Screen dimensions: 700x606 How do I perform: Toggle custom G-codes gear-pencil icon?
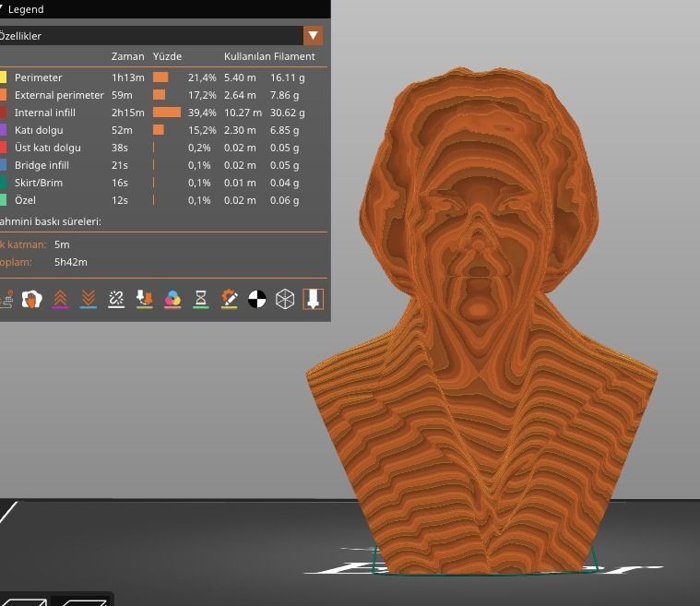point(229,299)
